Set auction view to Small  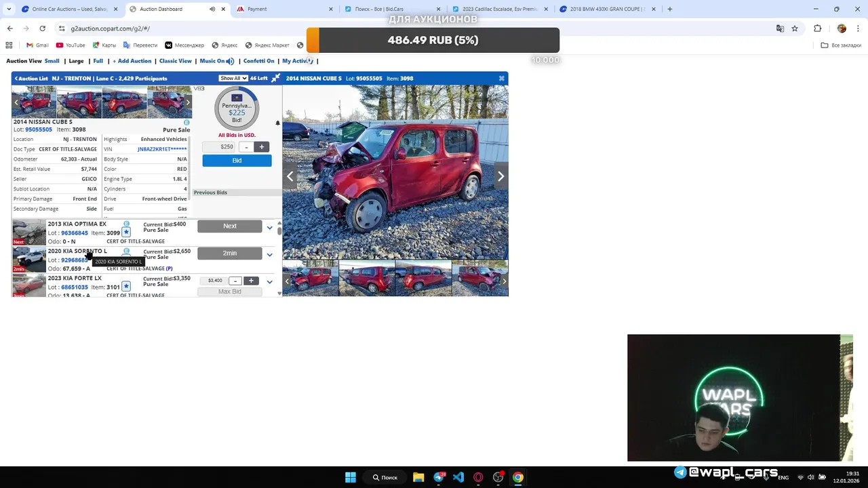click(52, 61)
